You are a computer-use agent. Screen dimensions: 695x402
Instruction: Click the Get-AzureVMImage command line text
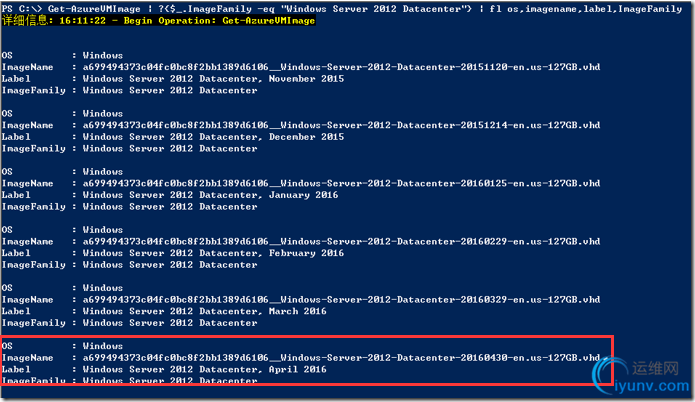tap(342, 8)
